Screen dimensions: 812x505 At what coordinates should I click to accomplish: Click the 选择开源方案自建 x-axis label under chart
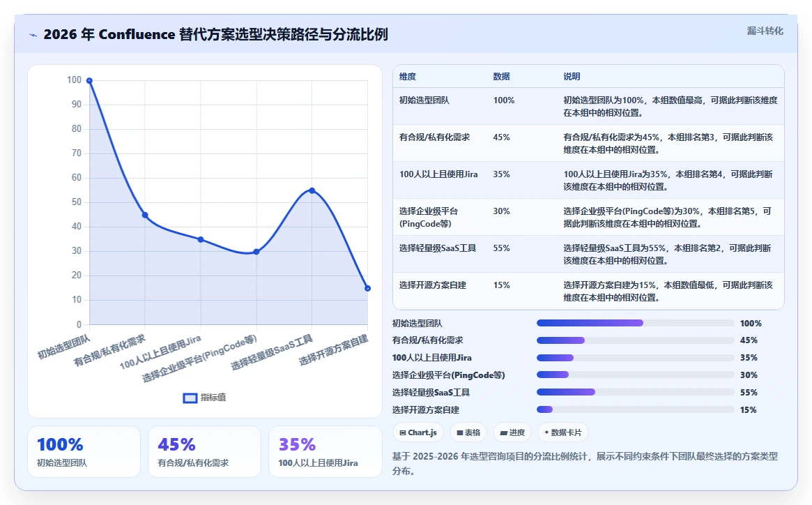(333, 350)
